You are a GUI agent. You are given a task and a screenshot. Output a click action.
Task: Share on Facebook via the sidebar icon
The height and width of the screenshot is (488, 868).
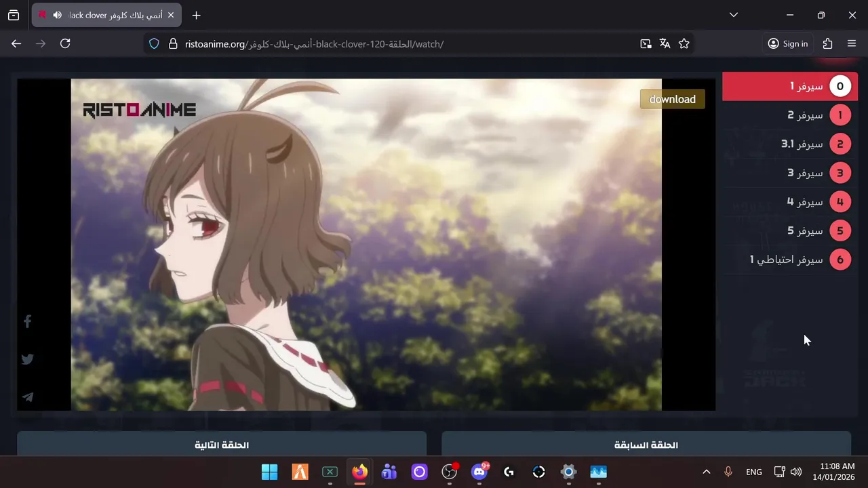[28, 321]
